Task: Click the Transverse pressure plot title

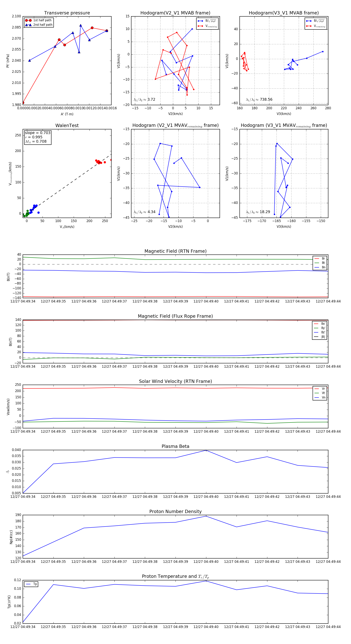Action: [x=67, y=13]
